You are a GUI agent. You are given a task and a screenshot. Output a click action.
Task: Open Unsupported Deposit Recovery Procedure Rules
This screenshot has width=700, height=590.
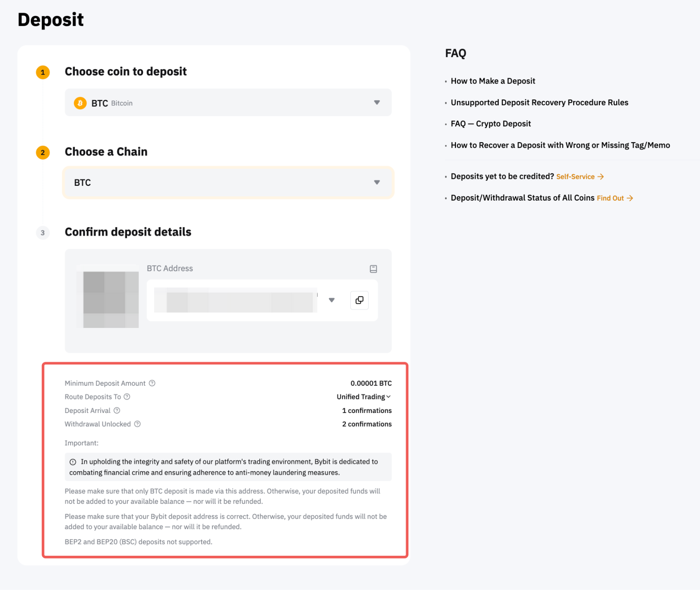tap(539, 103)
